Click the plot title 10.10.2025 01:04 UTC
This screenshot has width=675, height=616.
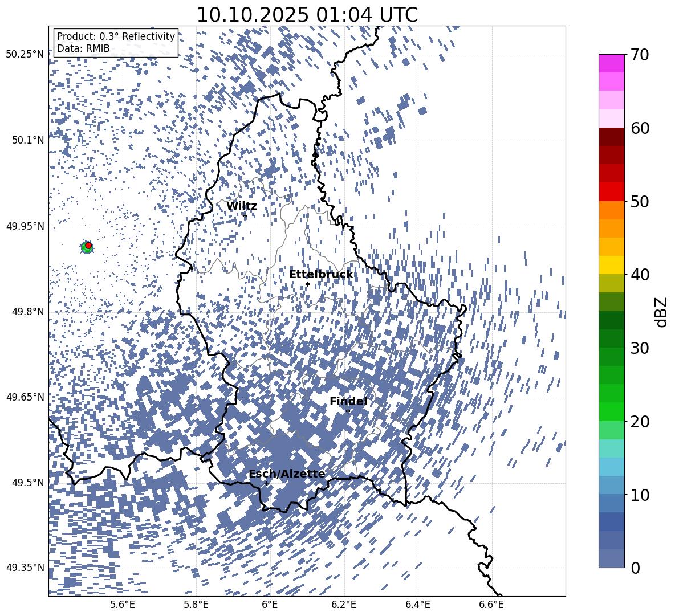click(307, 15)
